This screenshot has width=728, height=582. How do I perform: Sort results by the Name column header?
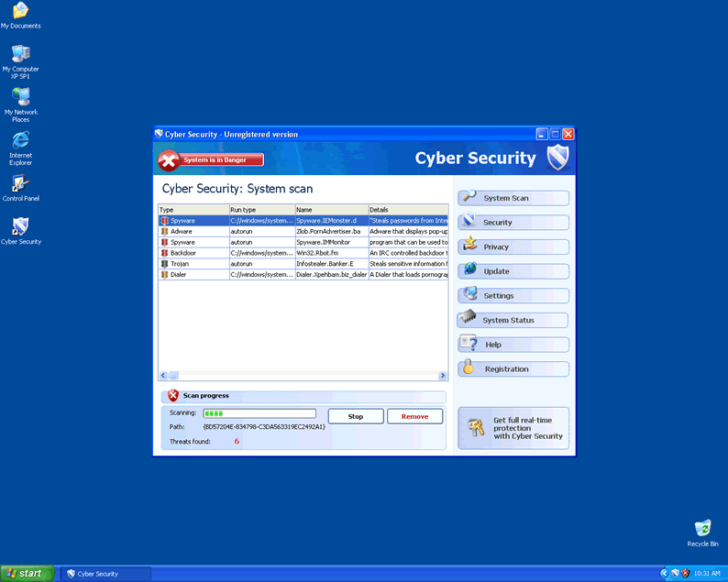click(331, 210)
